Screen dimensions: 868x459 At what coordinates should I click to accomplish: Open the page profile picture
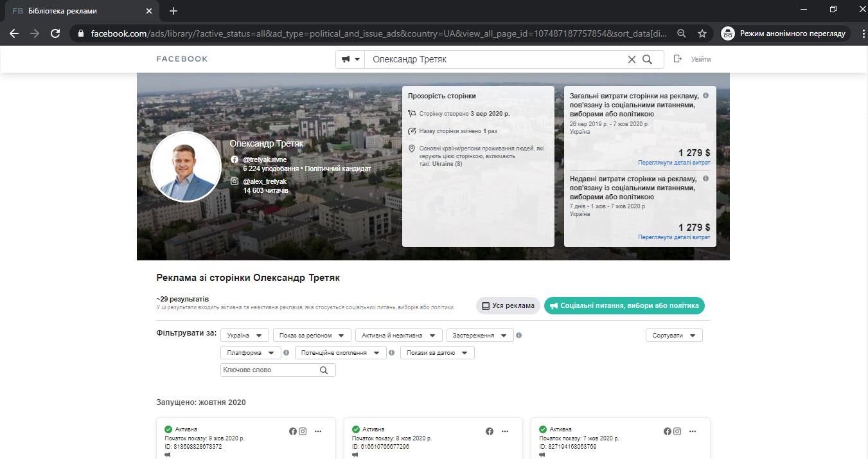[x=186, y=167]
